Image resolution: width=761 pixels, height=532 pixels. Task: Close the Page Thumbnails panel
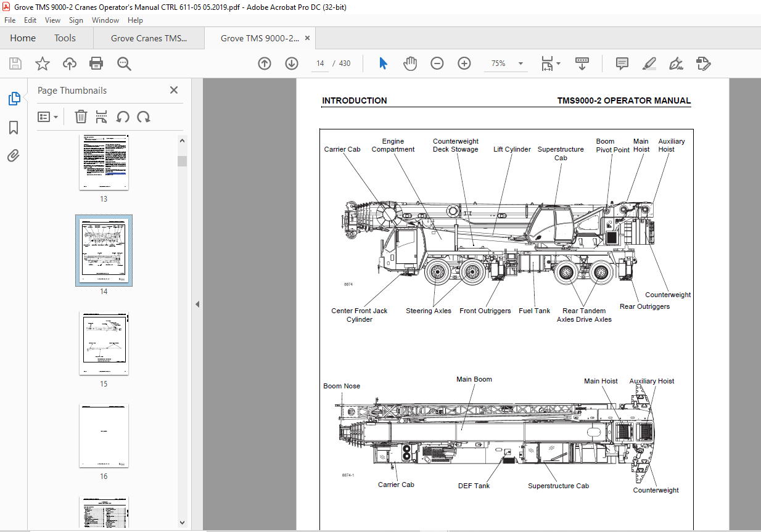[174, 90]
